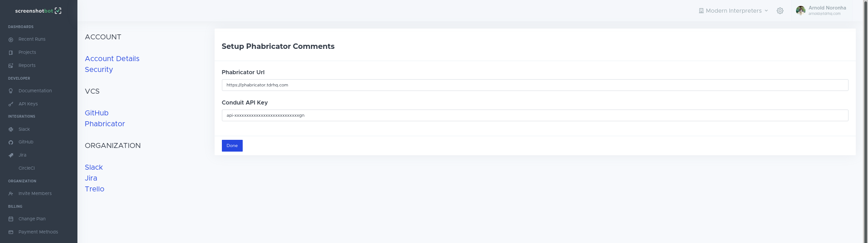This screenshot has height=243, width=868.
Task: Open the Trello organization settings link
Action: pos(94,189)
